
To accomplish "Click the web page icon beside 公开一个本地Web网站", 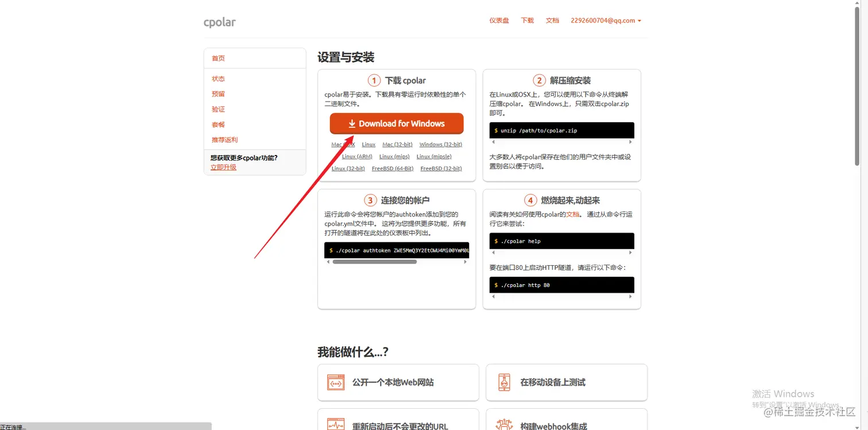I will pos(335,382).
